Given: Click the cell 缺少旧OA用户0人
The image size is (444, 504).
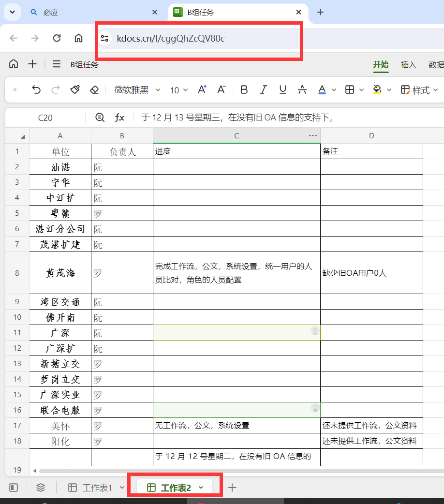Looking at the screenshot, I should click(371, 273).
